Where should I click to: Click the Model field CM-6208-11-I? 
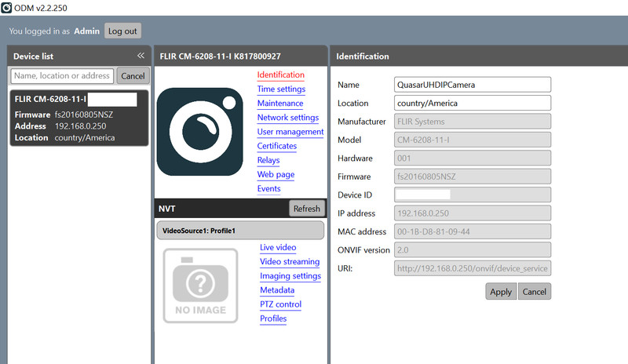point(473,140)
